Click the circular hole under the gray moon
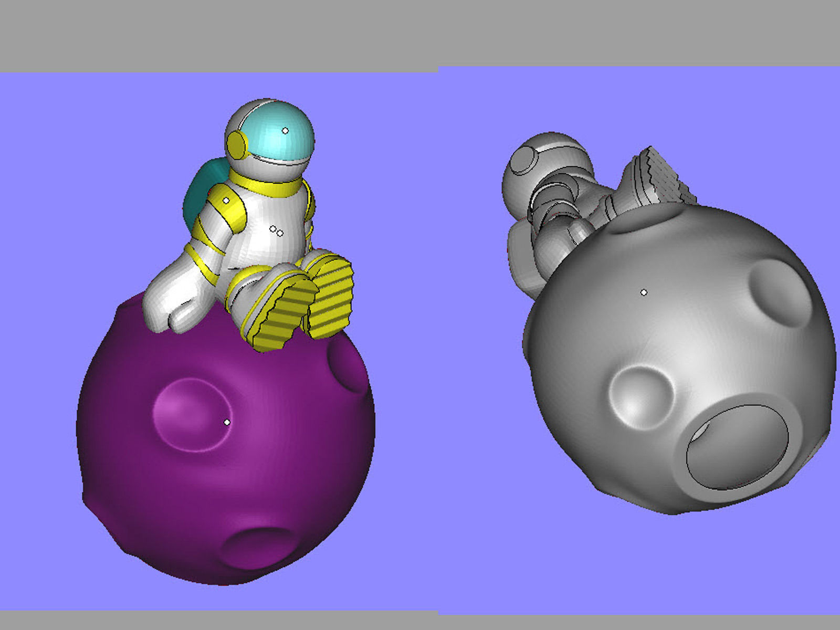This screenshot has width=840, height=630. 738,447
